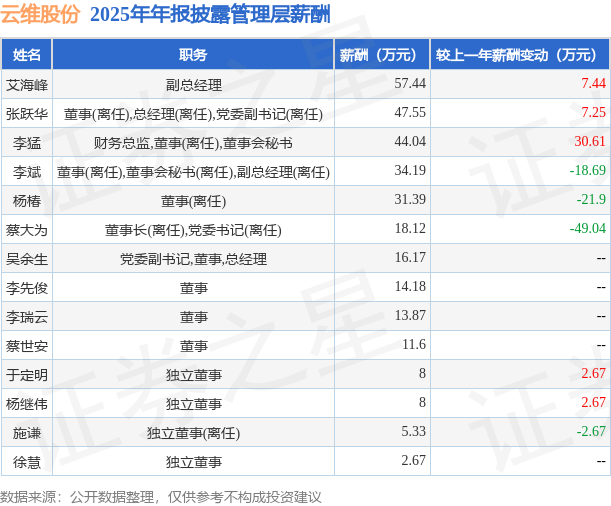Click the 云维股份 title text

(x=40, y=14)
